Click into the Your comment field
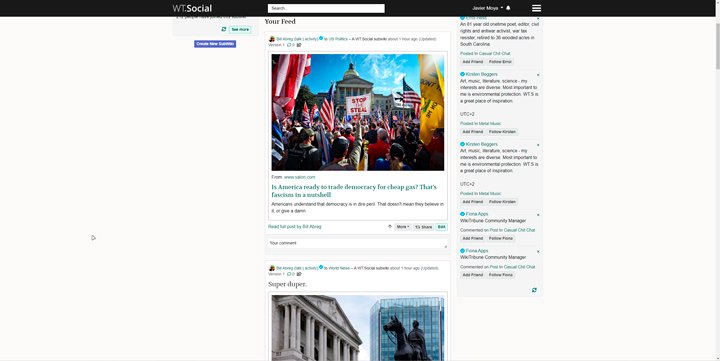 tap(358, 243)
